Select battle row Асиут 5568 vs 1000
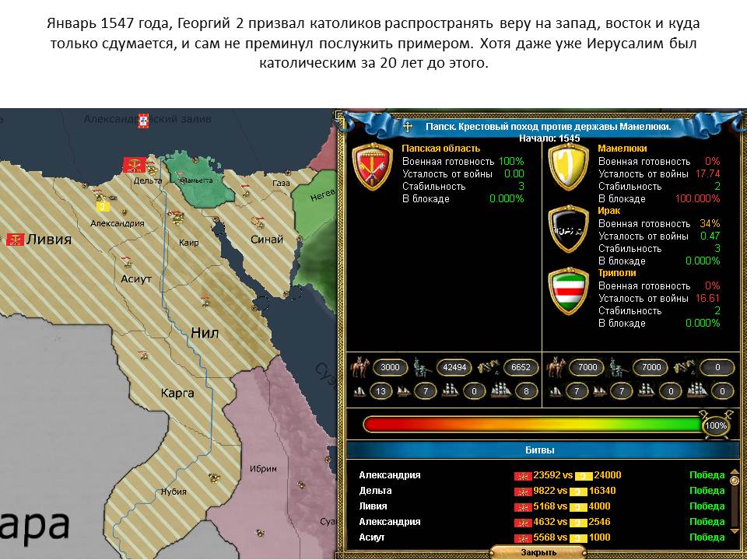Image resolution: width=747 pixels, height=560 pixels. [542, 537]
